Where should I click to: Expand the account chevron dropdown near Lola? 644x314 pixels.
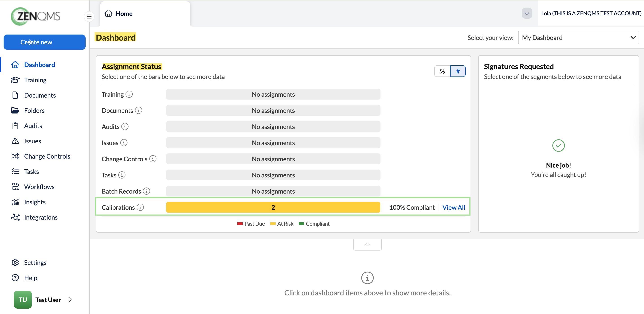pos(527,13)
